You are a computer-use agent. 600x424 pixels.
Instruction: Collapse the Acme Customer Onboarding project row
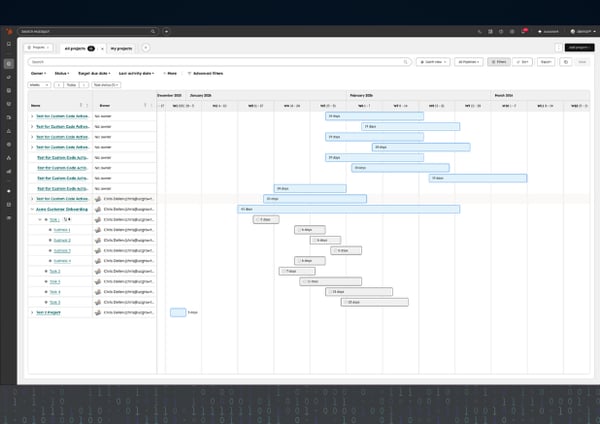[x=32, y=209]
